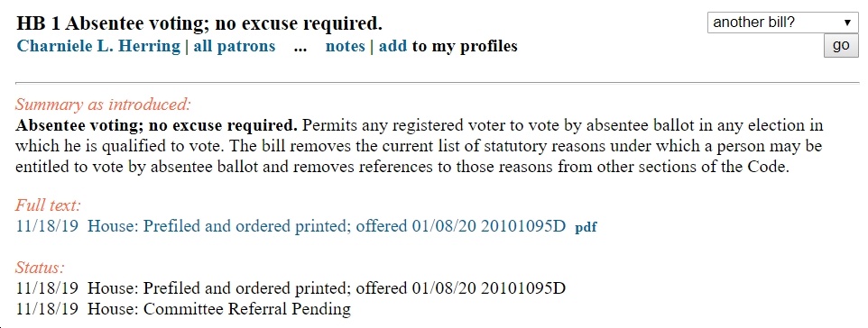The height and width of the screenshot is (328, 868).
Task: Click the HB 1 Absentee voting heading
Action: 199,23
